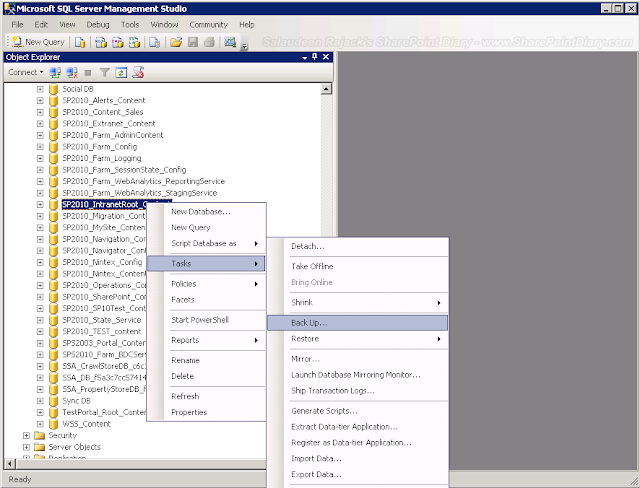Click the New Query toolbar button
The image size is (640, 488).
pos(38,42)
